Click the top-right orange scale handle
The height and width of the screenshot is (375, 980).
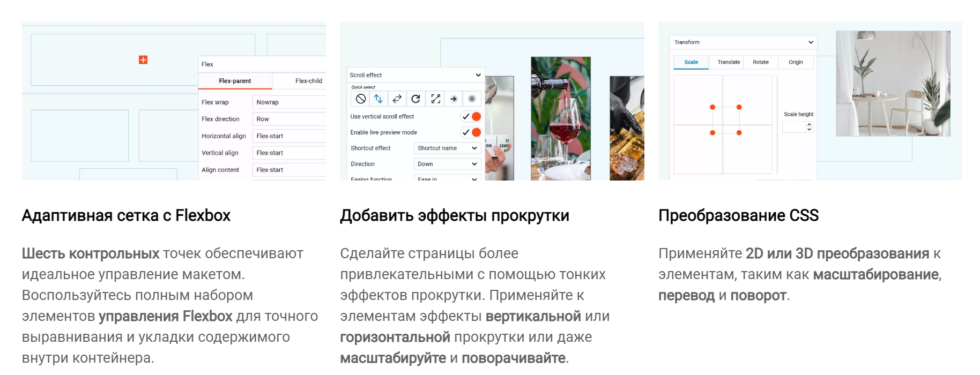(x=739, y=107)
